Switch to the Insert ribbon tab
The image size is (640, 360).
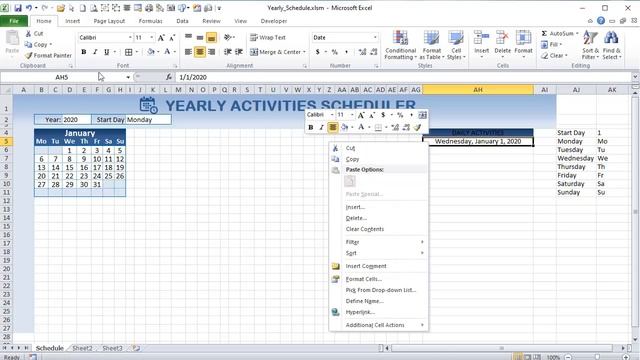[72, 21]
